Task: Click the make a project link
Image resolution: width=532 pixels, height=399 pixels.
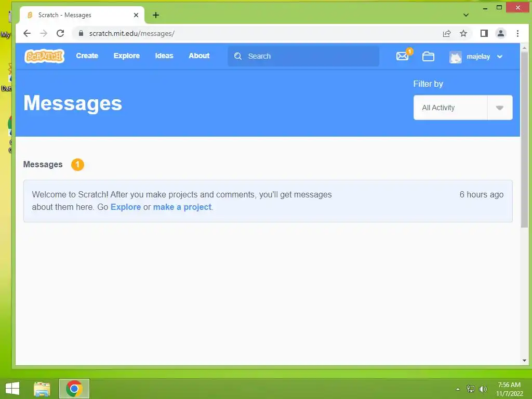Action: pos(182,207)
